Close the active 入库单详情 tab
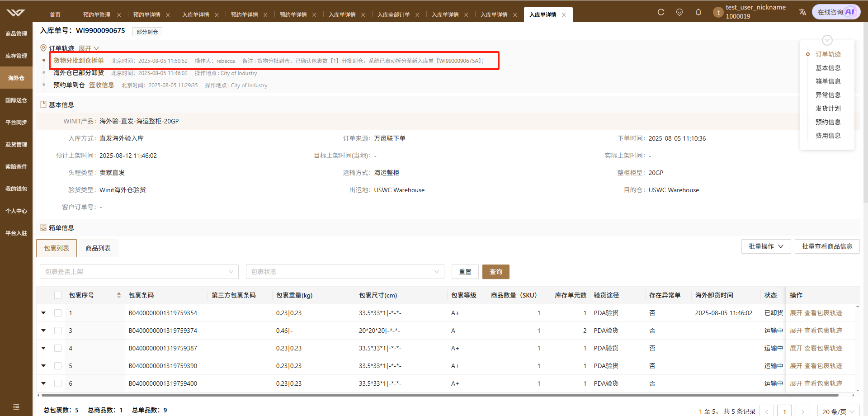Screen dimensions: 868x416 point(564,15)
